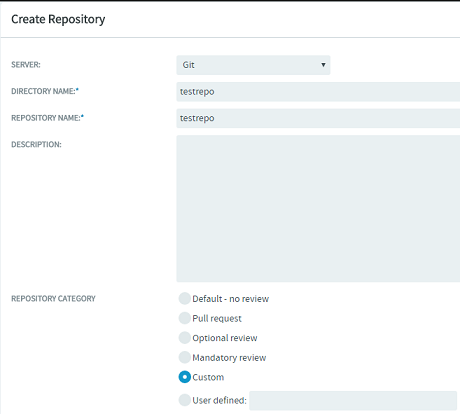
Task: Select the 'User defined' radio button
Action: point(184,400)
